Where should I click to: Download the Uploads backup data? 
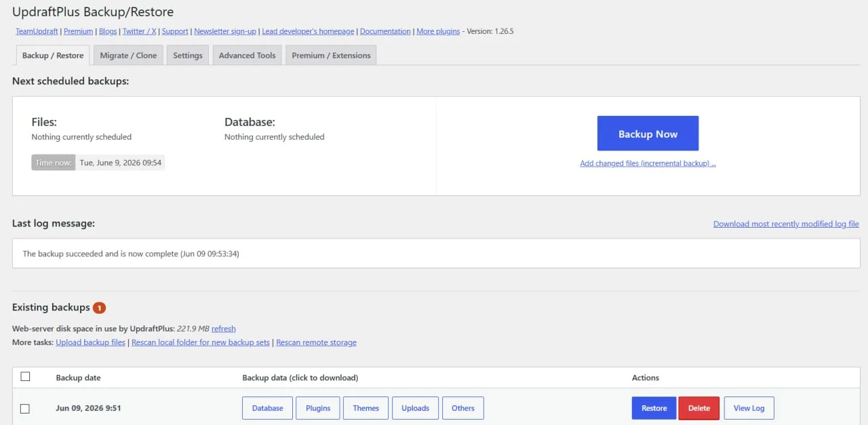tap(415, 408)
